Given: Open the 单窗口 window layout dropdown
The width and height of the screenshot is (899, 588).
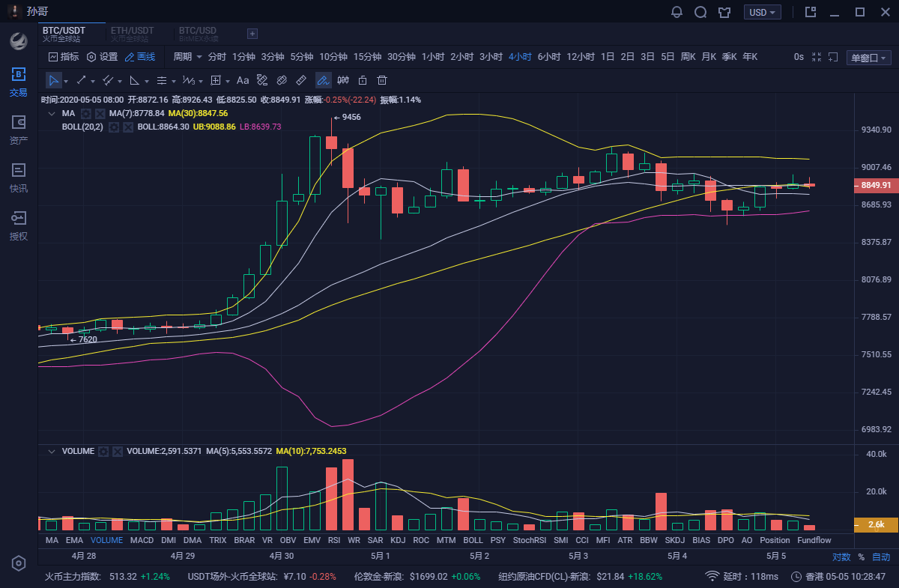Looking at the screenshot, I should [869, 58].
